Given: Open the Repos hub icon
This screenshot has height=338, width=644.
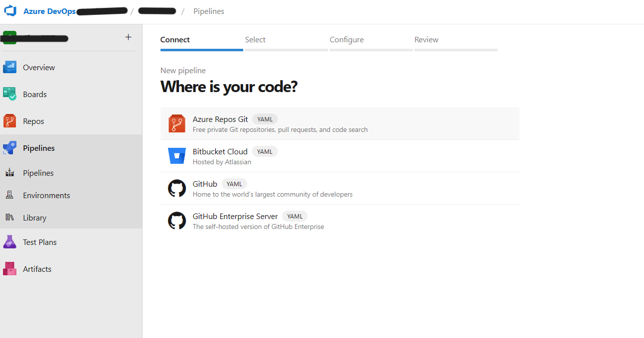Looking at the screenshot, I should click(10, 121).
